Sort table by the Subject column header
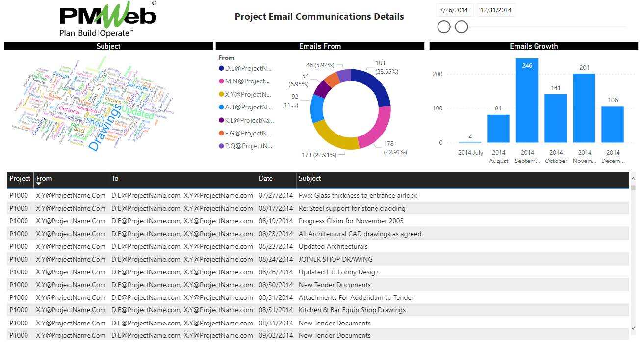 [x=310, y=179]
